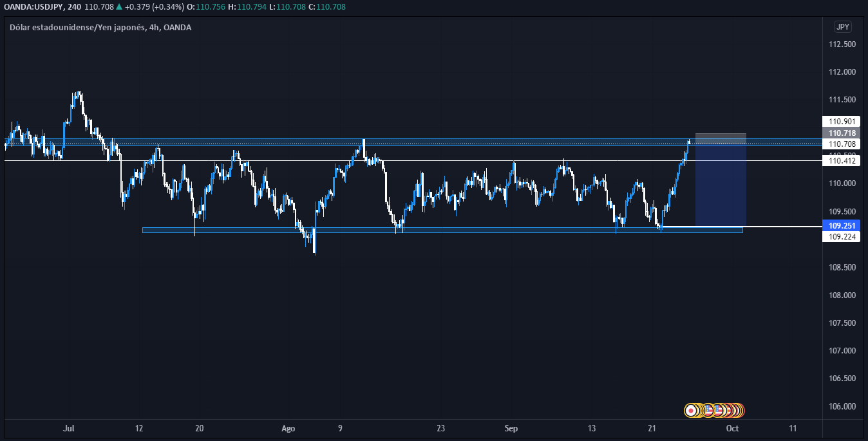Select the 110.901 price label
This screenshot has width=868, height=441.
[842, 121]
